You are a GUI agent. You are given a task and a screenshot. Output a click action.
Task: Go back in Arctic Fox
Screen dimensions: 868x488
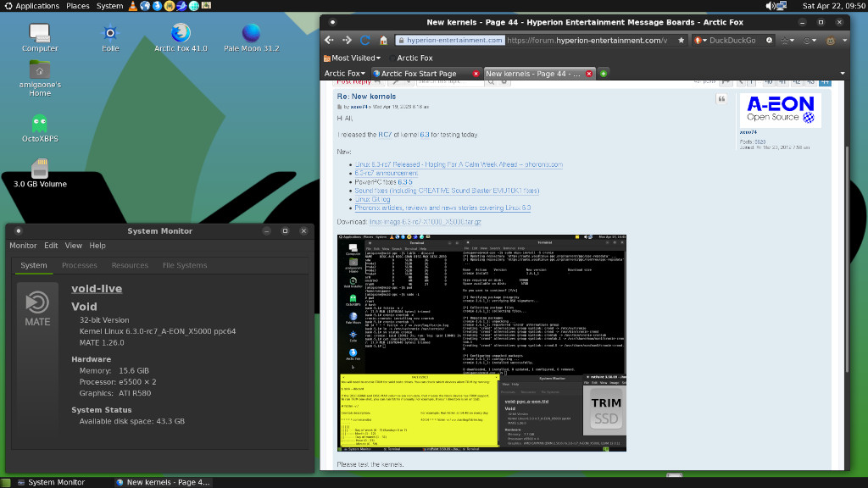click(x=330, y=41)
